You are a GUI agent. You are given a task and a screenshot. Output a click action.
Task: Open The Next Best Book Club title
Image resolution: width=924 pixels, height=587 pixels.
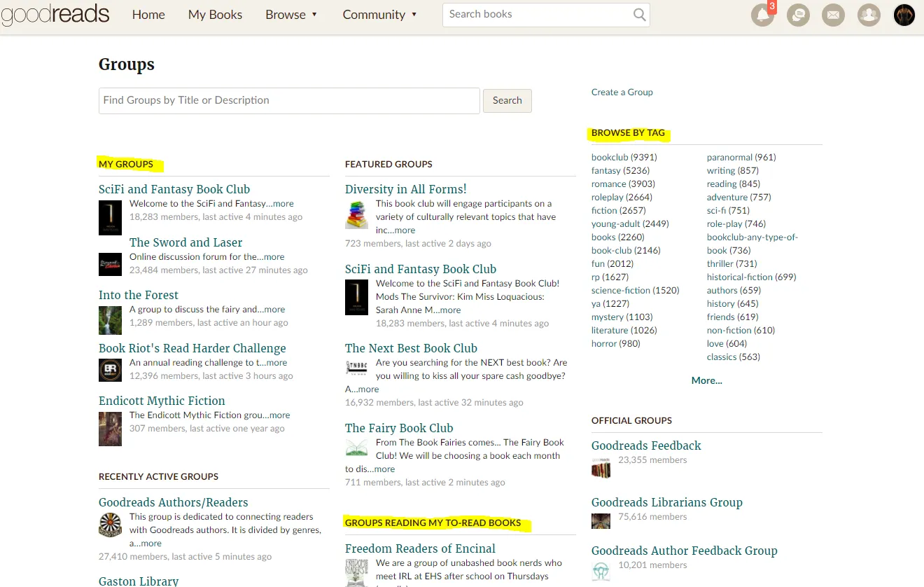coord(411,348)
